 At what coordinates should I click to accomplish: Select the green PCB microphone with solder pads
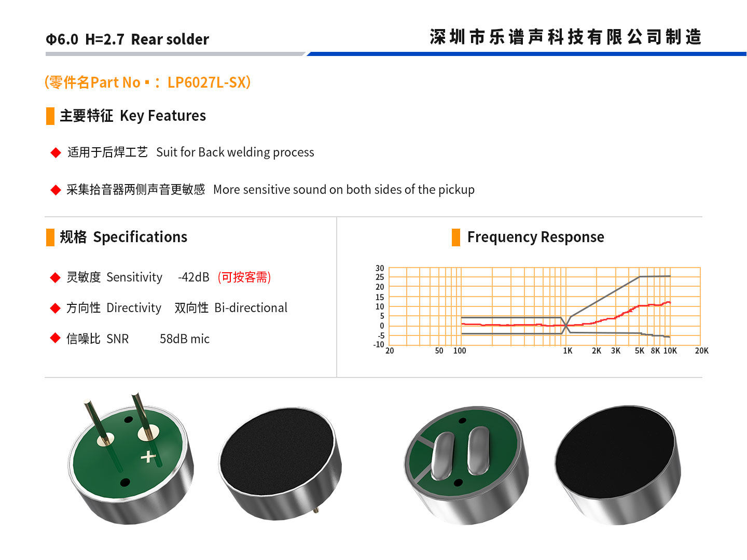pyautogui.click(x=466, y=465)
